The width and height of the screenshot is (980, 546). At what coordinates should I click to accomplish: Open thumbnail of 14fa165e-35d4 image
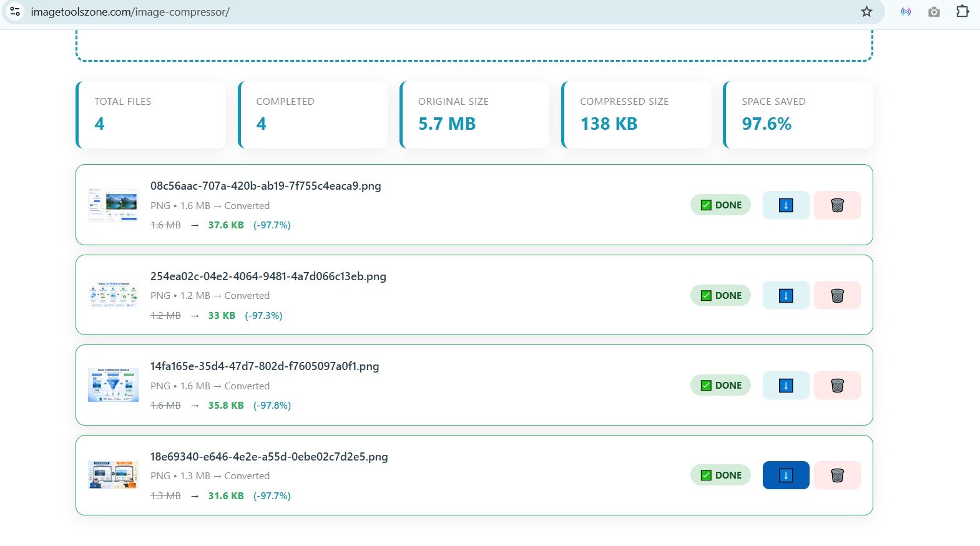pos(113,385)
